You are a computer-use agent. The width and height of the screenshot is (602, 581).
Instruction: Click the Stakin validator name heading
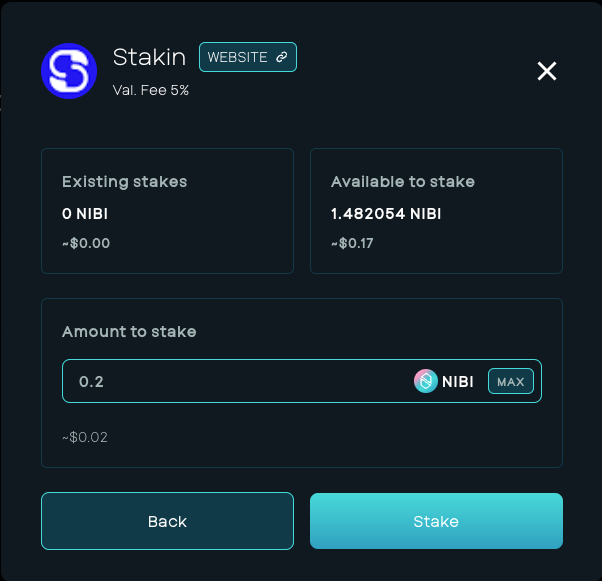tap(149, 57)
